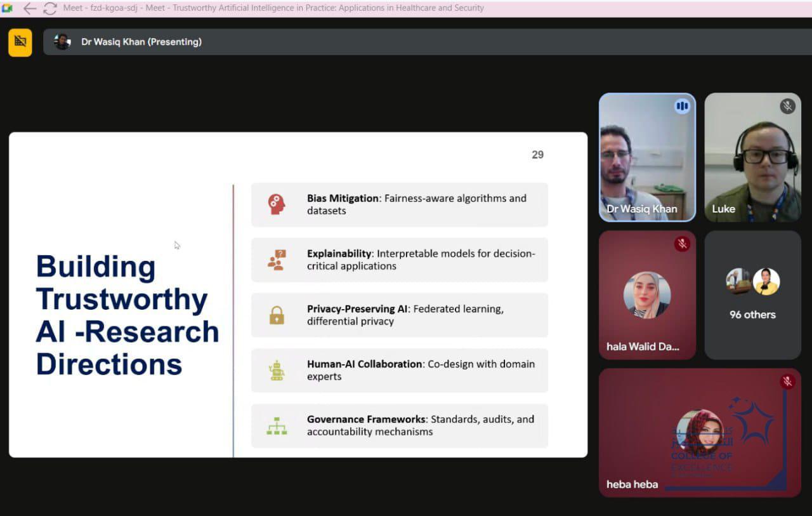812x516 pixels.
Task: Click the brain icon beside Bias Mitigation
Action: coord(277,204)
